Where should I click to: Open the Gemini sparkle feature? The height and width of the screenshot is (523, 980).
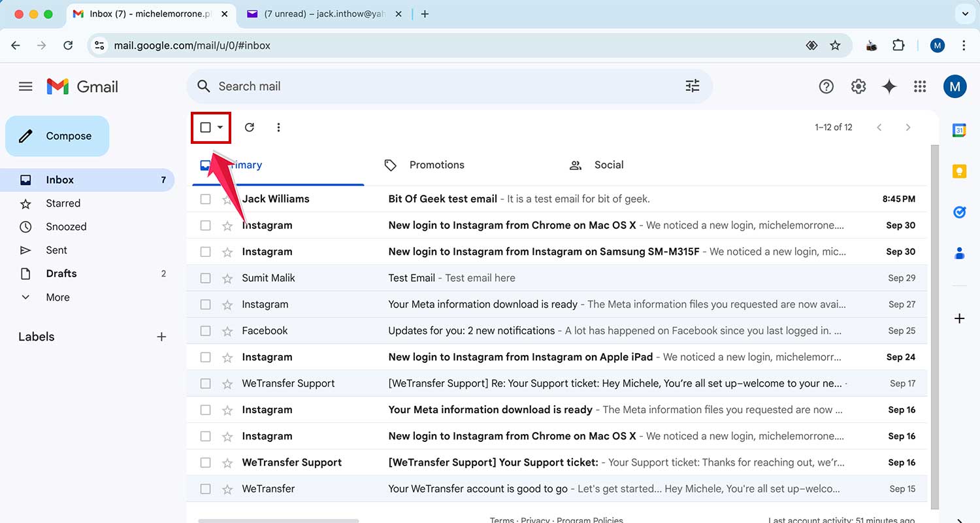(889, 86)
